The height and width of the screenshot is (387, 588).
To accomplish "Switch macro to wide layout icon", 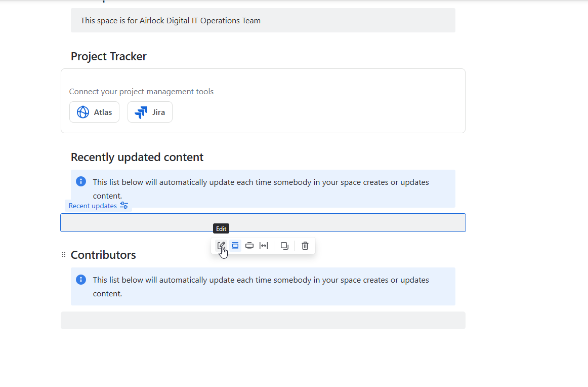I will 249,246.
